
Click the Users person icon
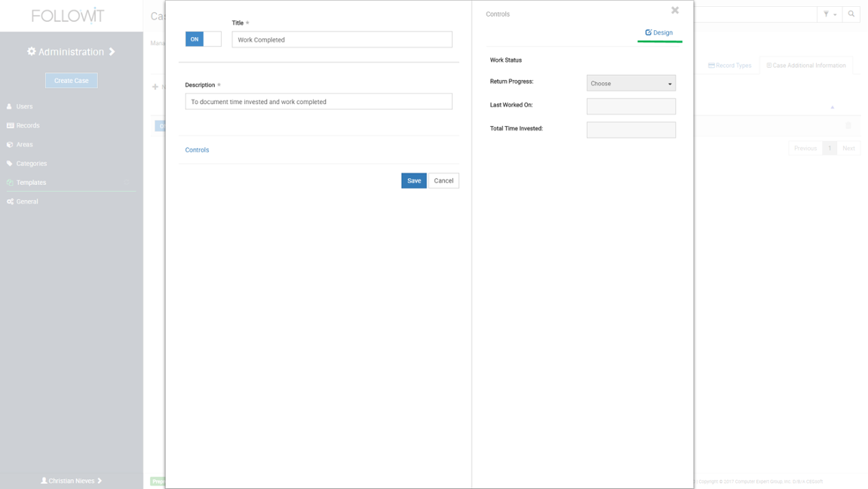[9, 106]
